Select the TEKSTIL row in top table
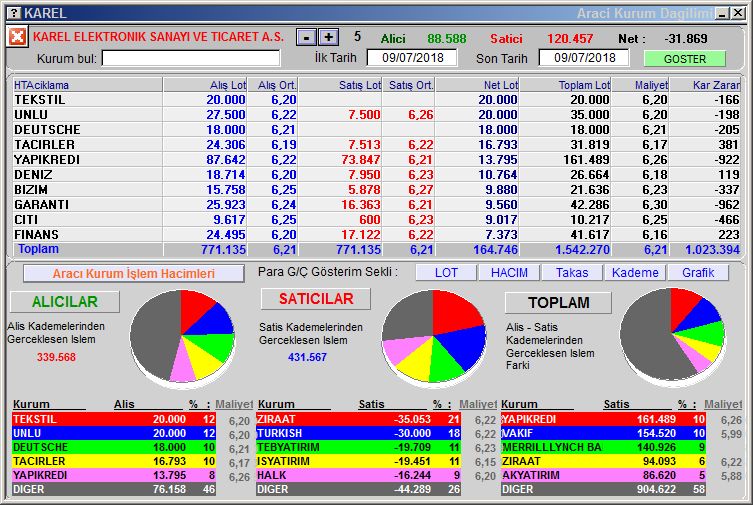This screenshot has height=505, width=753. click(376, 99)
